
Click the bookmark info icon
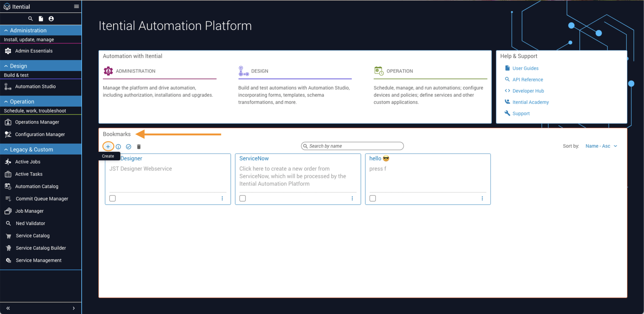click(118, 147)
